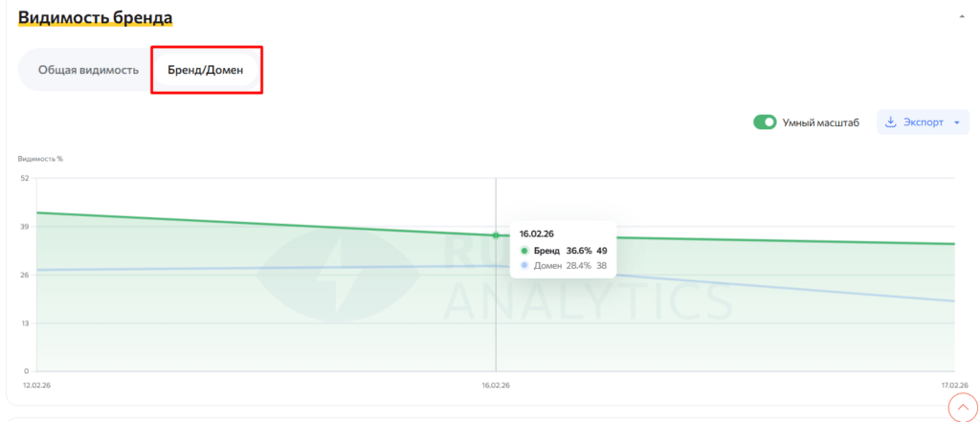
Task: Toggle the Умный масштаб switch
Action: (765, 122)
